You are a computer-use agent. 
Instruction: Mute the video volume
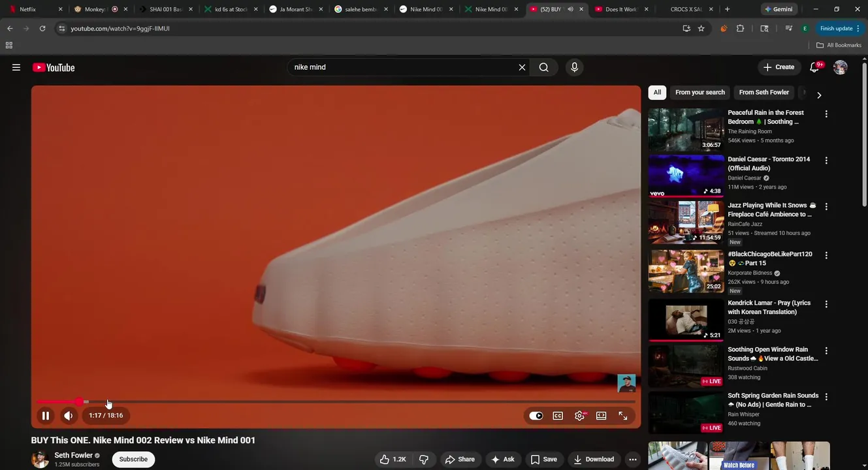pos(68,415)
